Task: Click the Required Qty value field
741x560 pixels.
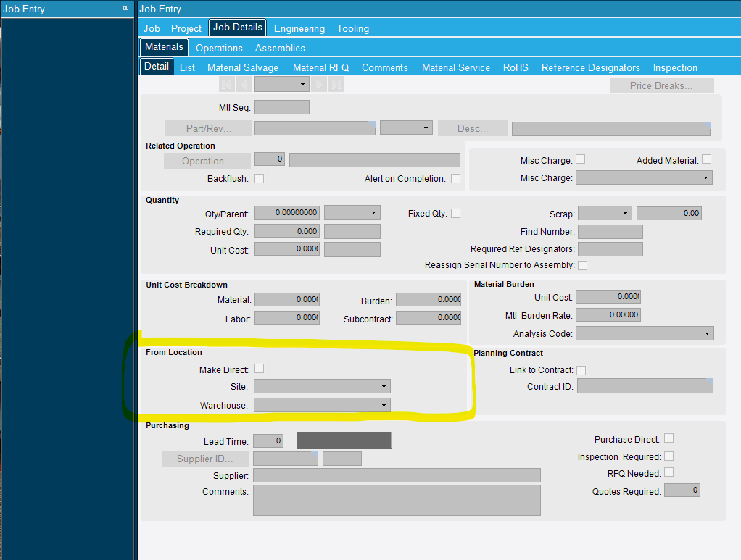Action: [x=287, y=231]
